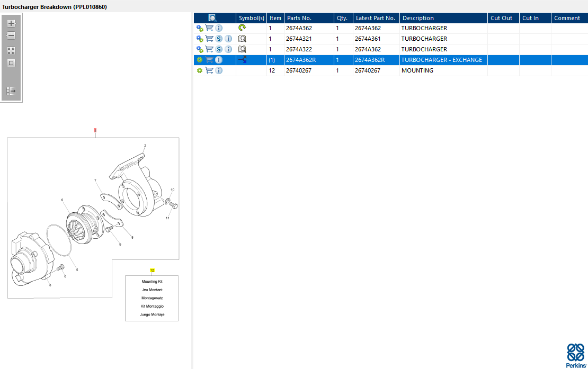Click the list-arrow icon in left toolbar

click(11, 91)
